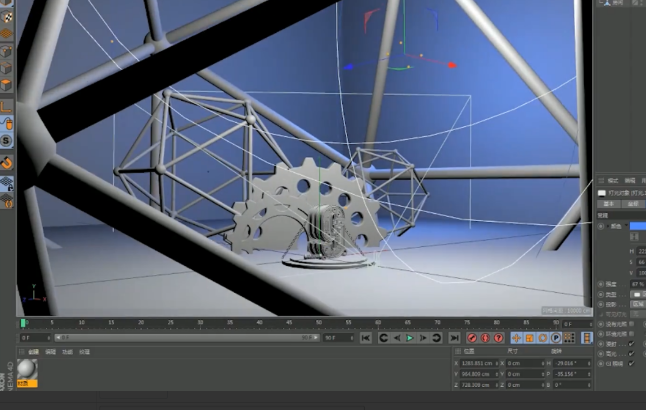Uncheck the 漫射 checkbox
The height and width of the screenshot is (410, 646).
(632, 344)
